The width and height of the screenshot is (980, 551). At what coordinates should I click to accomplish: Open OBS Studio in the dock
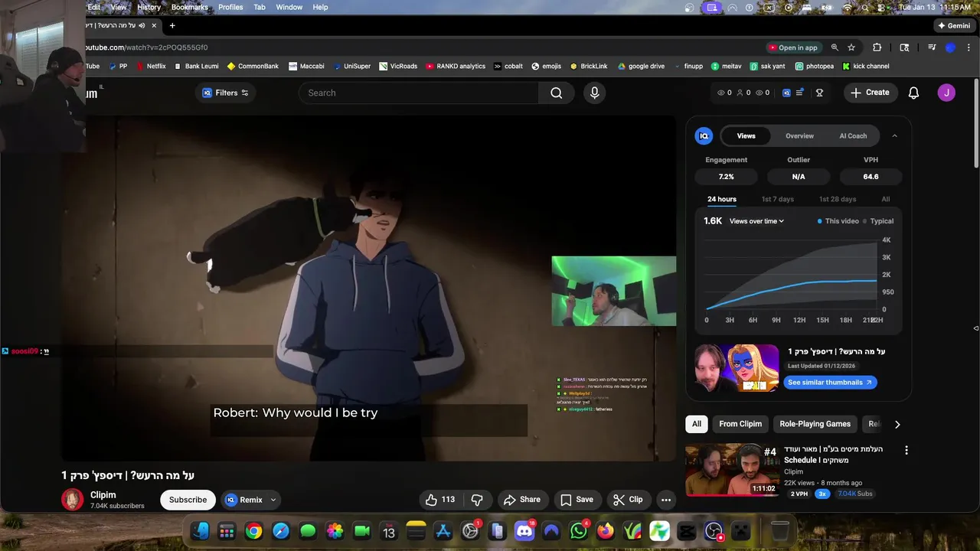click(714, 531)
